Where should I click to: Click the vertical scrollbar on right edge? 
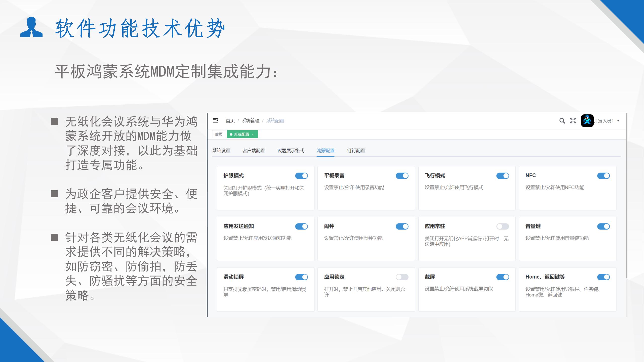[x=626, y=196]
